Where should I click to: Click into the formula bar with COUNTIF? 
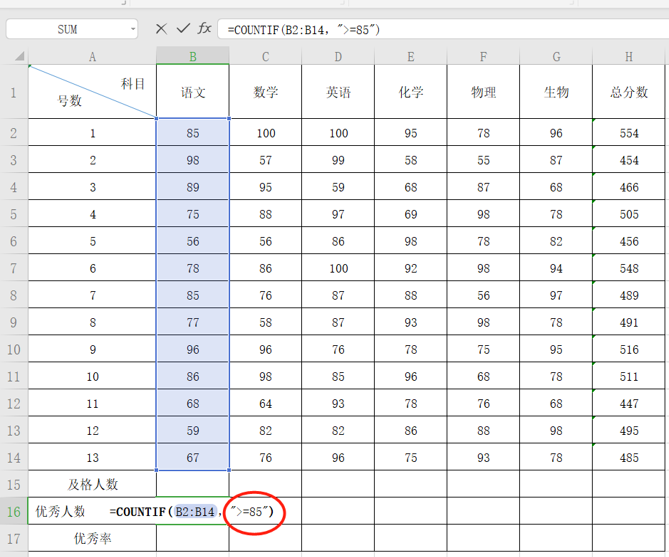[x=443, y=29]
